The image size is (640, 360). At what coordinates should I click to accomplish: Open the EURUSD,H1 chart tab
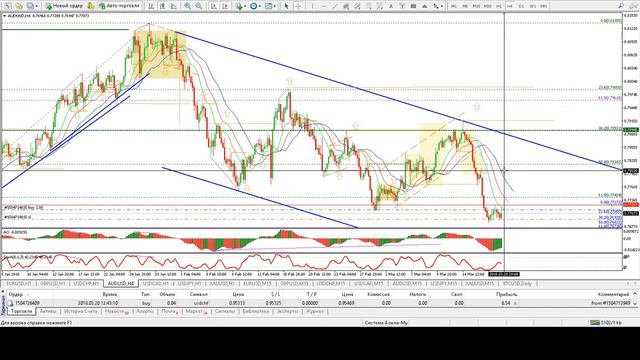tap(19, 283)
